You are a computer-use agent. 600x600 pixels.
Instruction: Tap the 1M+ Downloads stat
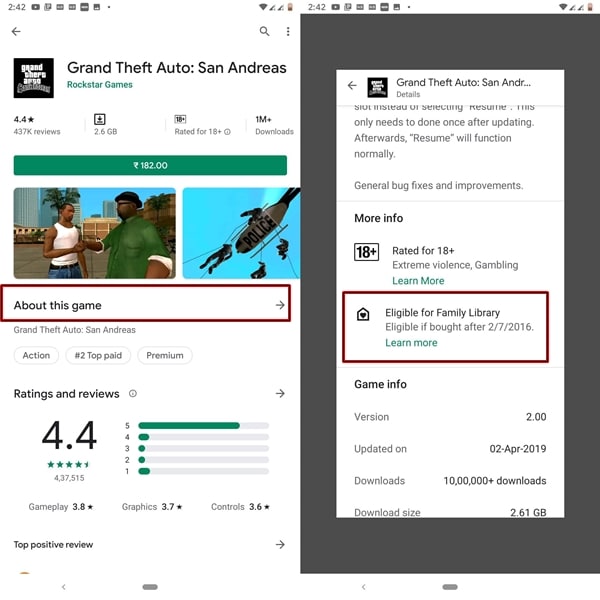pyautogui.click(x=274, y=125)
